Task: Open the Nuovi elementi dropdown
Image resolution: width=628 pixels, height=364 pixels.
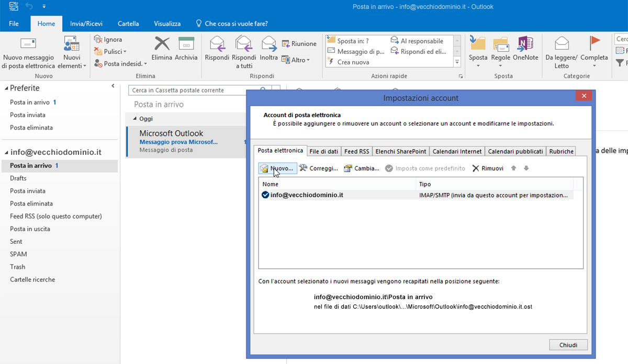Action: [x=72, y=52]
